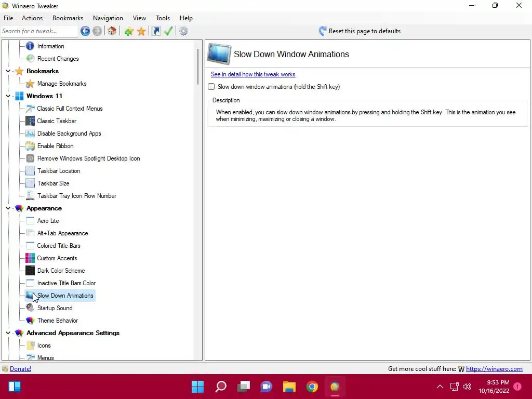Select Alt+Tab Appearance tree item

(x=62, y=233)
